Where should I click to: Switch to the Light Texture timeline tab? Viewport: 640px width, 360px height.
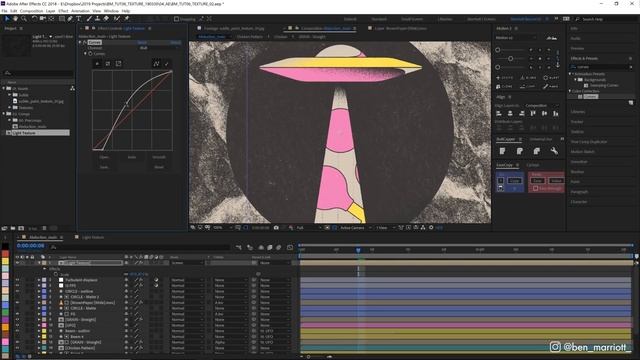pyautogui.click(x=93, y=237)
